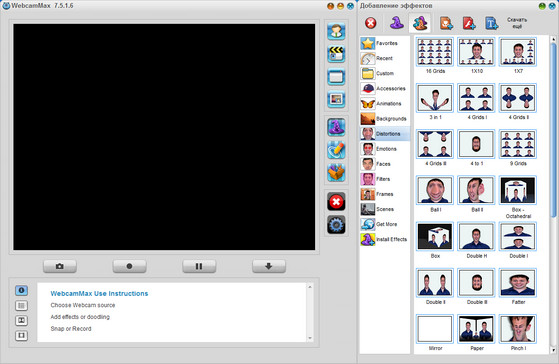Click the download arrow button under the preview
This screenshot has height=364, width=559.
[269, 266]
